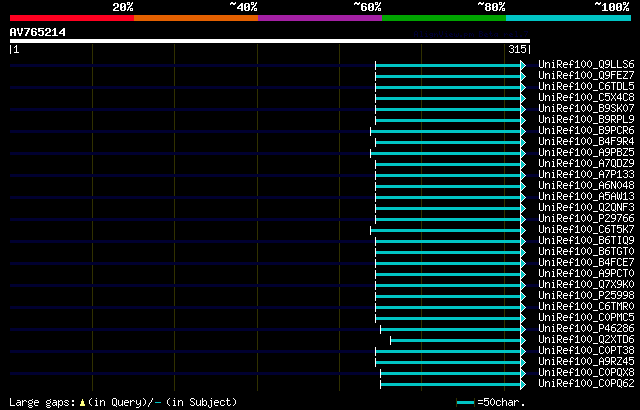Select the UniRef100_A9PCT0 label
Viewport: 640px width, 410px height.
(x=586, y=274)
